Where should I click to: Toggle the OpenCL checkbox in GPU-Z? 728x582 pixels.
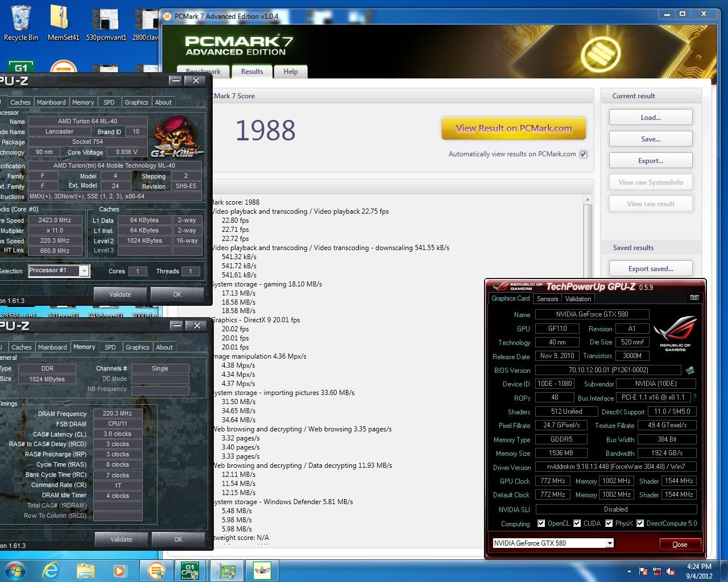pos(541,523)
